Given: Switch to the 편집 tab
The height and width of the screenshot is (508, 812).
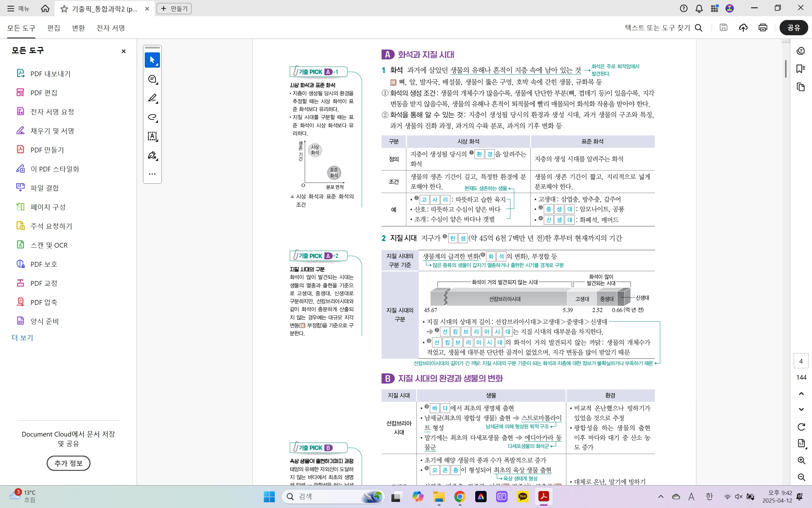Looking at the screenshot, I should (x=54, y=28).
